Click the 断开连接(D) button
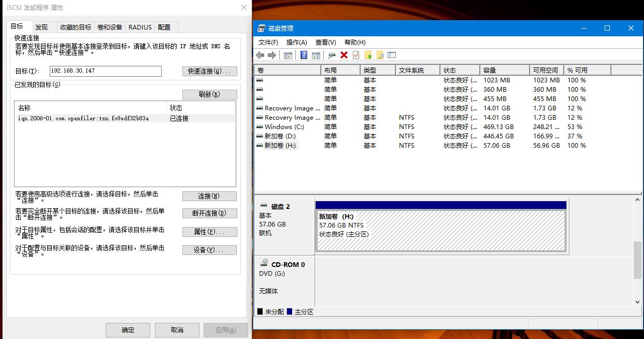The width and height of the screenshot is (644, 339). (209, 213)
